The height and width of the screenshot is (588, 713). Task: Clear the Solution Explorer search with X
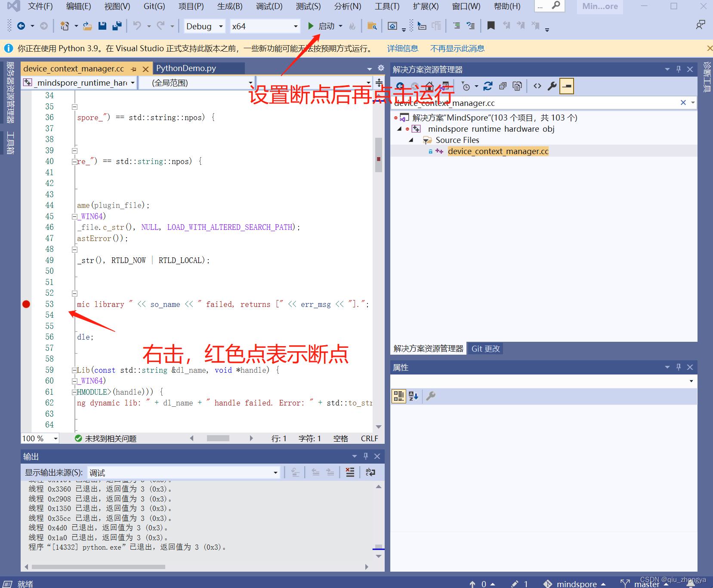coord(683,102)
